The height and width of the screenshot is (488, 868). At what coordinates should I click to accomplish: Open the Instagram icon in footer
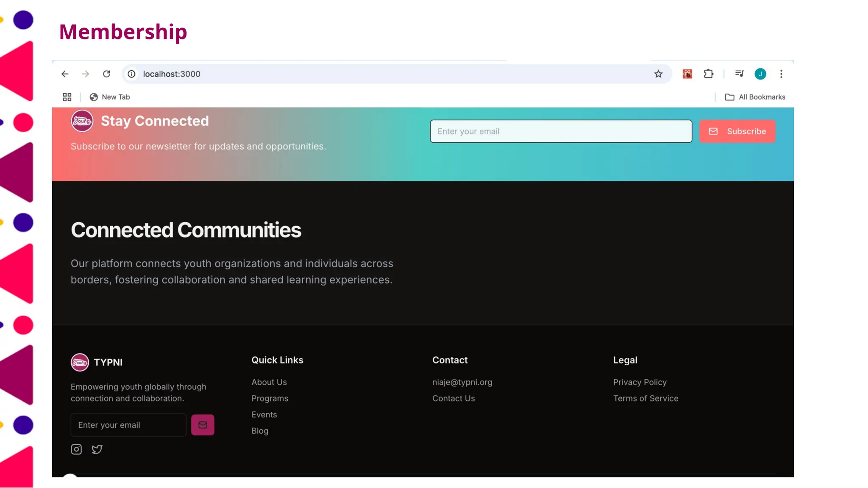click(x=76, y=449)
